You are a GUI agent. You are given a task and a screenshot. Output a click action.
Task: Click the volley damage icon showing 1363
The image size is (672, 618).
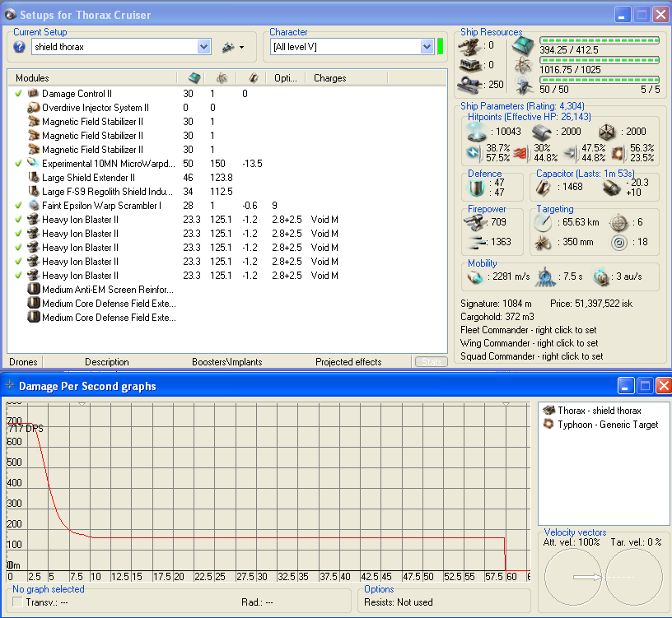(476, 243)
